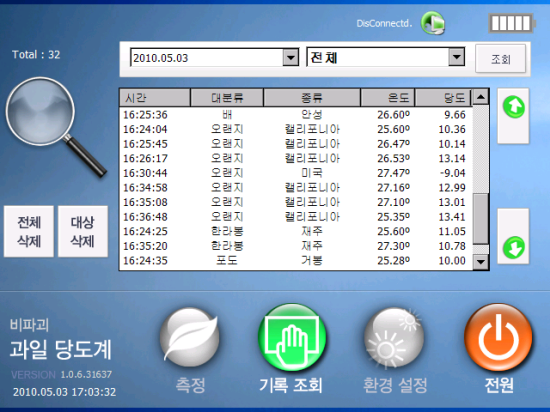550x412 pixels.
Task: Click the 당도 value 13.41
Action: [452, 217]
